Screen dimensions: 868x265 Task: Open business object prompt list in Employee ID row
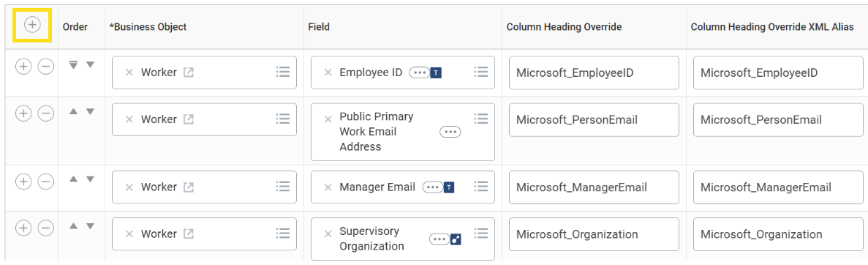(x=283, y=72)
